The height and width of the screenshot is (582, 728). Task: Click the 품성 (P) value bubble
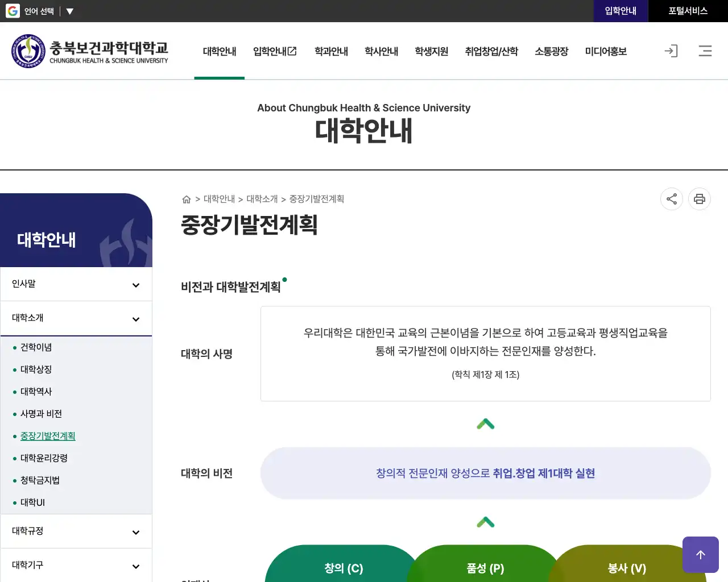(x=485, y=564)
